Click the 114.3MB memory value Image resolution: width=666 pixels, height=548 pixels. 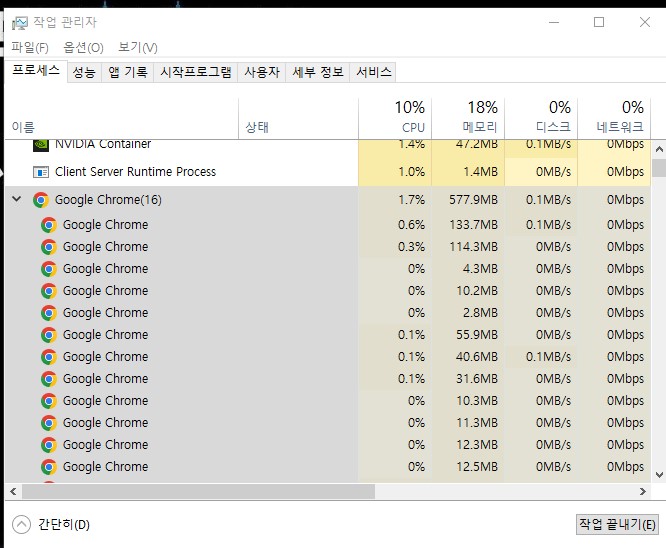[x=473, y=247]
